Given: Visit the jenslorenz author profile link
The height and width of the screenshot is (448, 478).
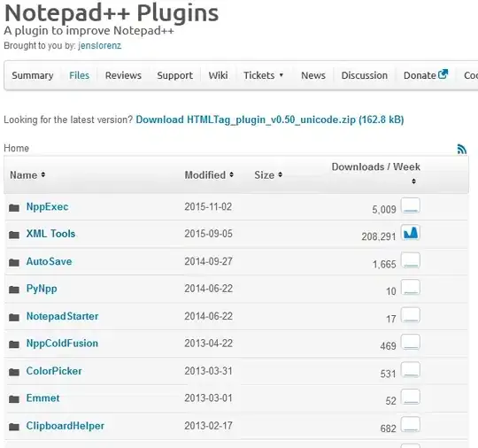Looking at the screenshot, I should pos(100,45).
